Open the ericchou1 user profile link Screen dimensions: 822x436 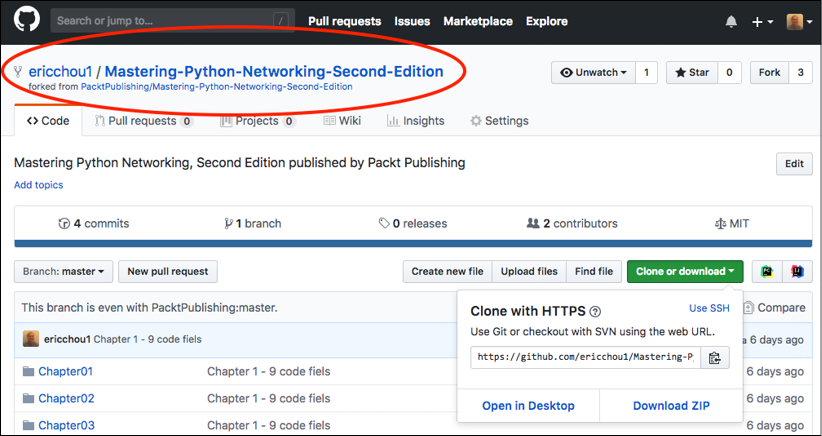[60, 71]
